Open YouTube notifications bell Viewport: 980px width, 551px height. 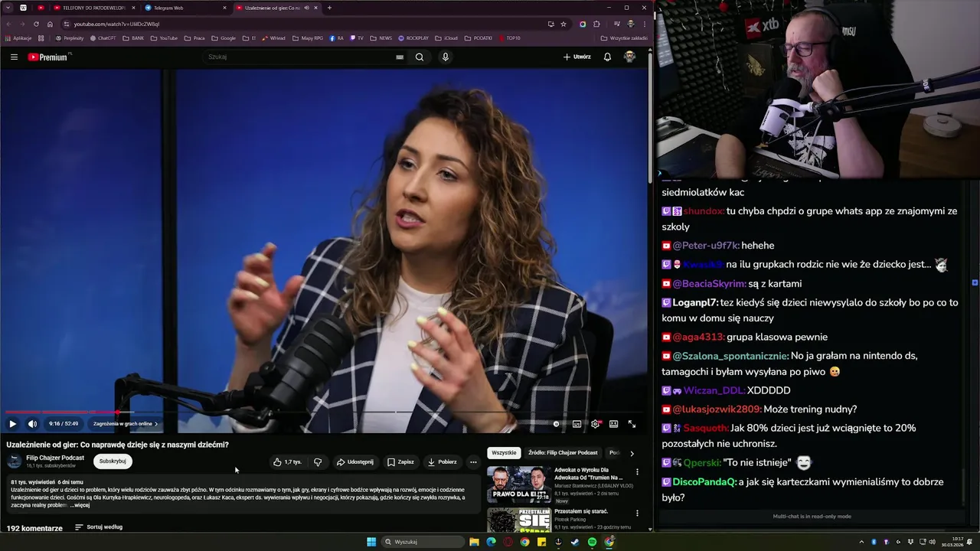coord(607,57)
